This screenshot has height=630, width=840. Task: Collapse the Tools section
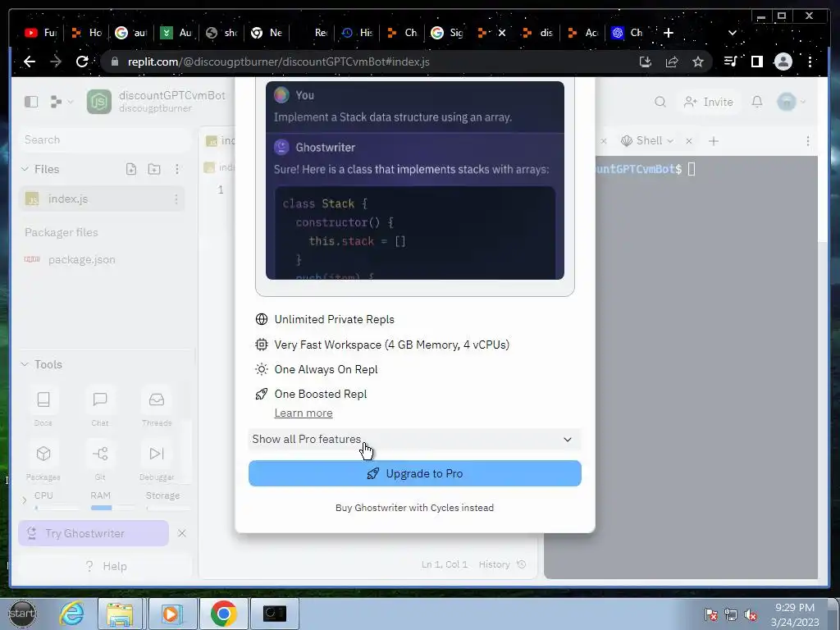(x=25, y=364)
